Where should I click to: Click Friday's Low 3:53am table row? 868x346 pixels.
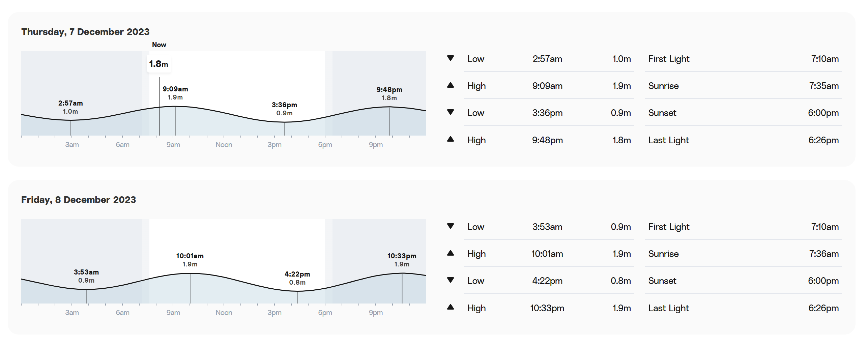click(x=549, y=227)
